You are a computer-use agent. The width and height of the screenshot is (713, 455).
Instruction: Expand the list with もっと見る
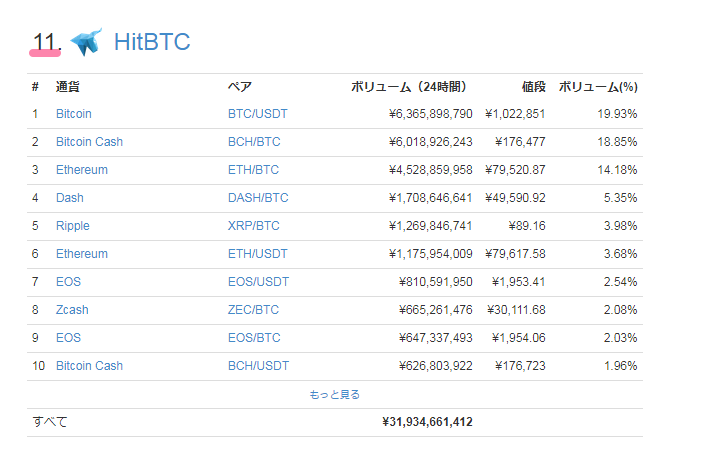pyautogui.click(x=335, y=395)
